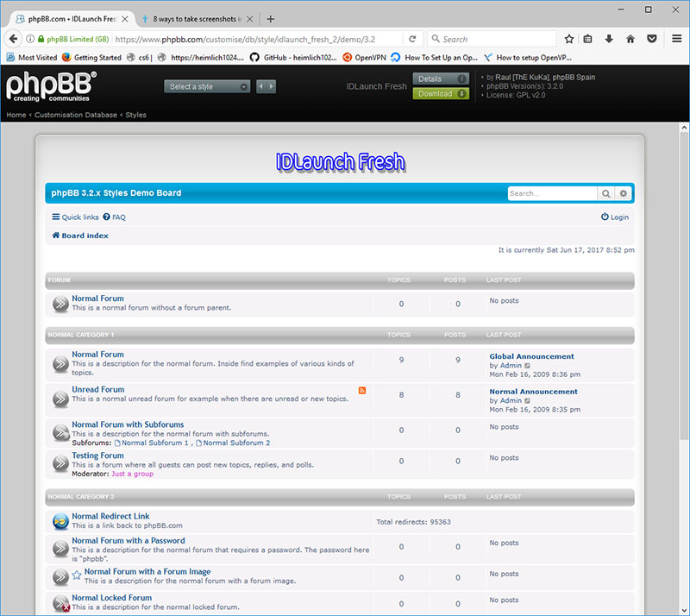Screen dimensions: 690x616
Task: Click the RSS feed icon for Unread Forum
Action: (x=361, y=390)
